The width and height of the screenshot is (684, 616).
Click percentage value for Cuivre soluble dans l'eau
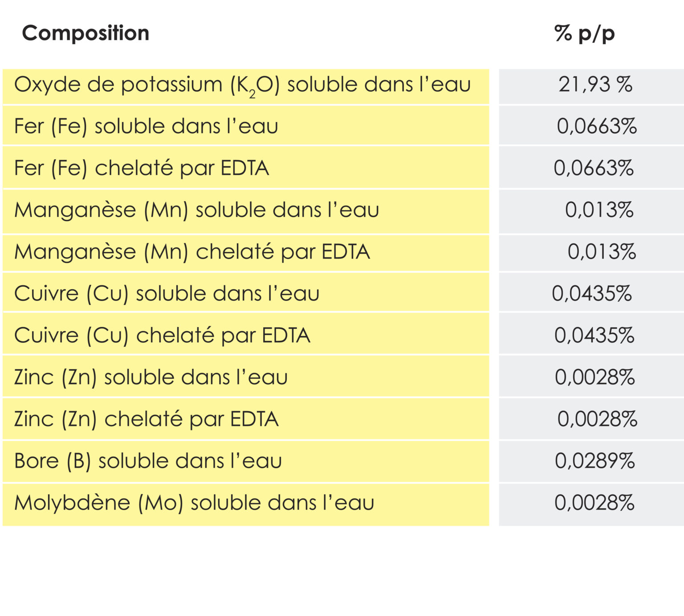[x=592, y=294]
